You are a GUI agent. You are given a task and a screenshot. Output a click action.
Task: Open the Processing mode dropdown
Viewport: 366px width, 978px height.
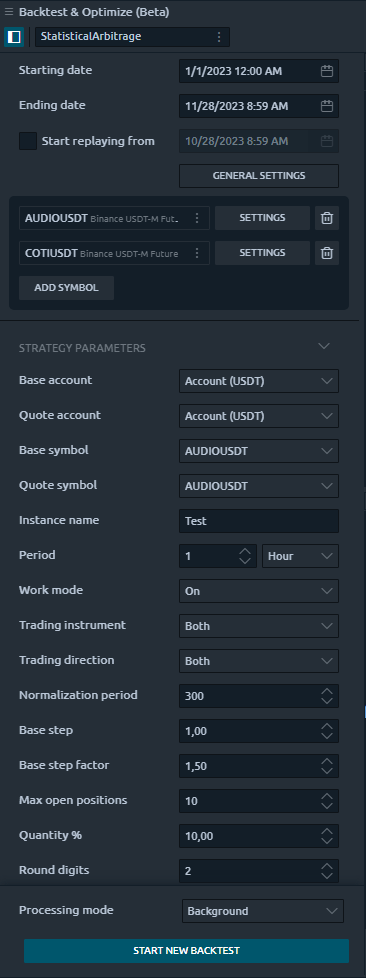click(262, 911)
